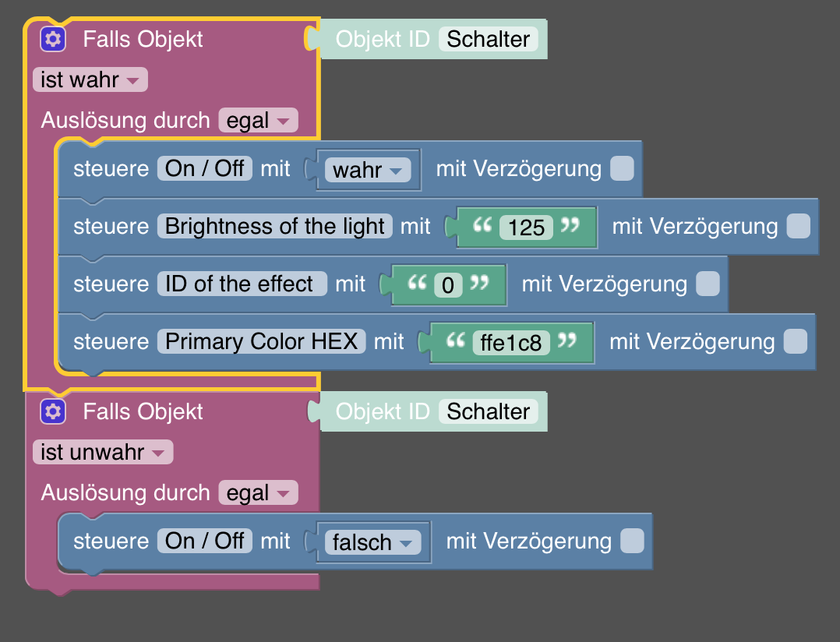Screen dimensions: 840x642
Task: Expand the first 'egal' trigger dropdown
Action: (258, 121)
